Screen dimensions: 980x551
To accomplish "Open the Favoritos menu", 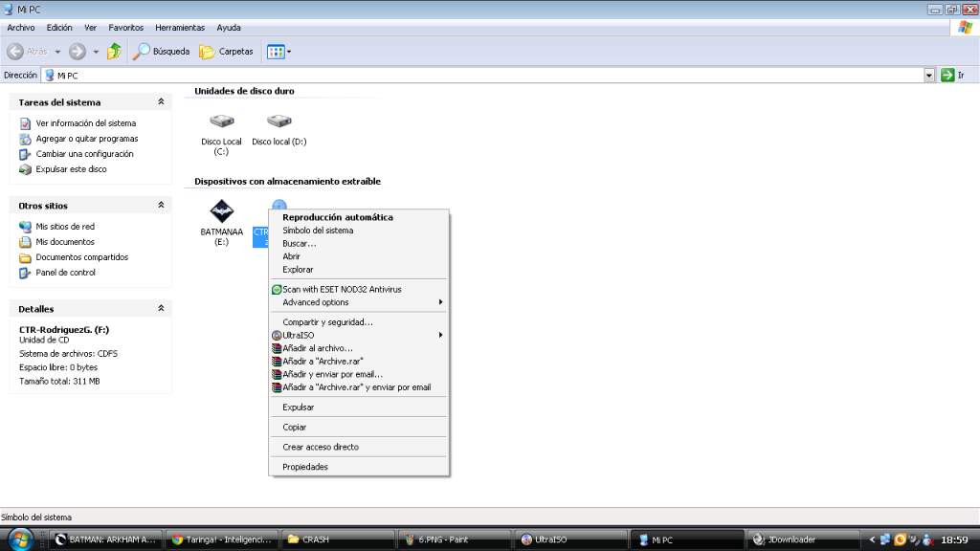I will (x=125, y=28).
